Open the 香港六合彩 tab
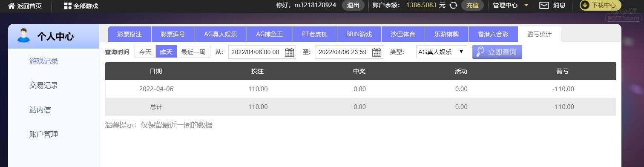This screenshot has height=167, width=644. [x=493, y=34]
